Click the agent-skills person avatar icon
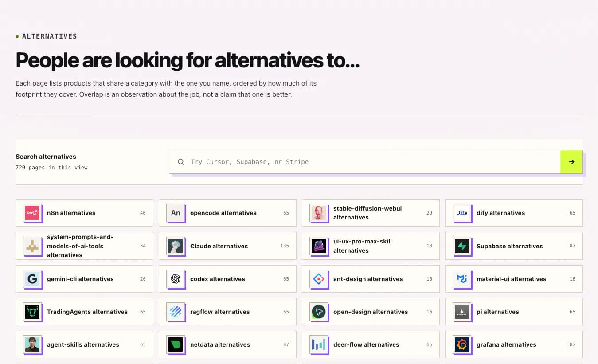The image size is (598, 364). 32,344
